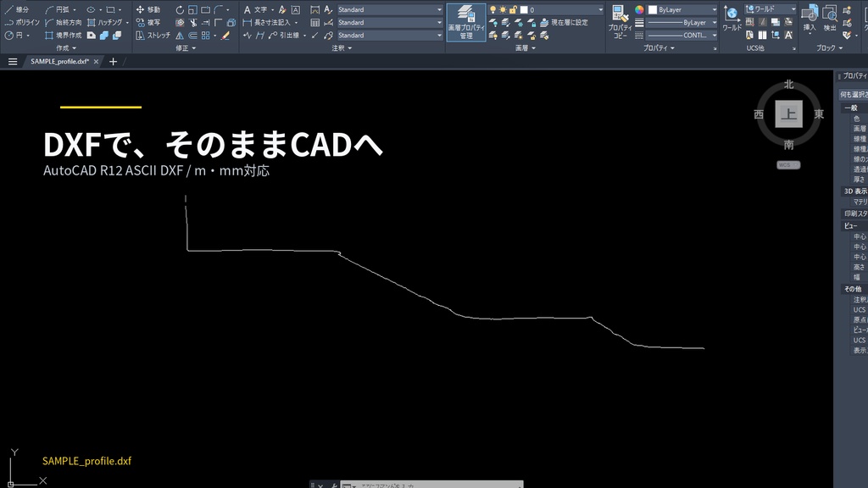Click the ワールド UCS globe icon

732,18
